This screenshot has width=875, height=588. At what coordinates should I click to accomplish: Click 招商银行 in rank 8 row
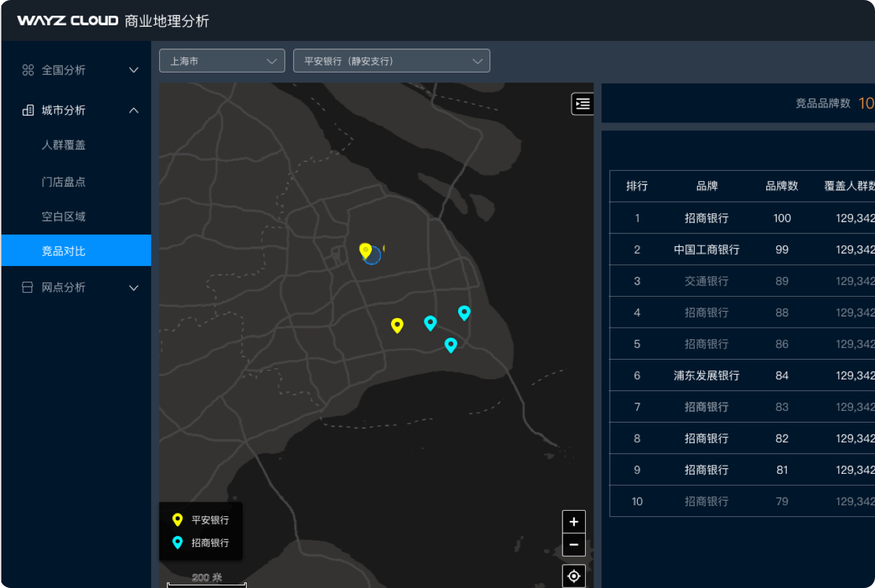click(x=707, y=438)
